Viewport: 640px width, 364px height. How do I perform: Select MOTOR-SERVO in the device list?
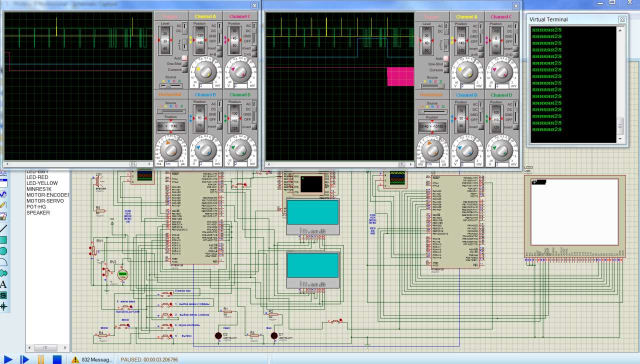pos(45,200)
